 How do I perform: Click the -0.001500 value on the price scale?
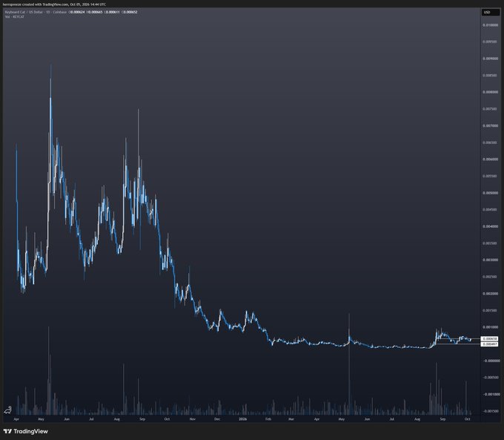tap(490, 411)
